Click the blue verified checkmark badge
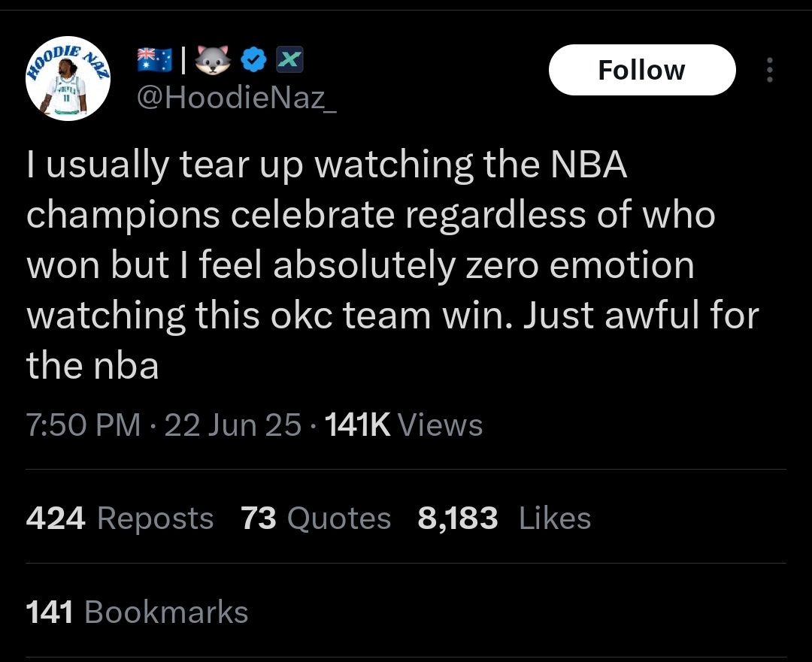The height and width of the screenshot is (662, 812). pos(254,60)
